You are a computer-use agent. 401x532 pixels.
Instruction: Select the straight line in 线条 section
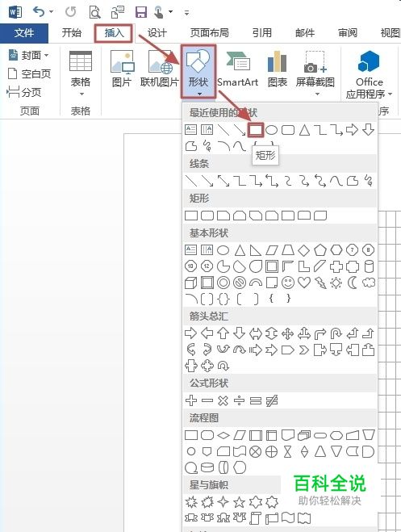[x=191, y=181]
